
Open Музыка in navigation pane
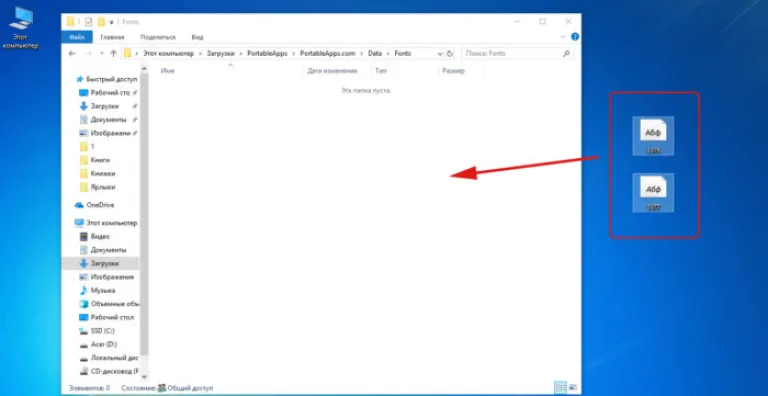click(97, 290)
